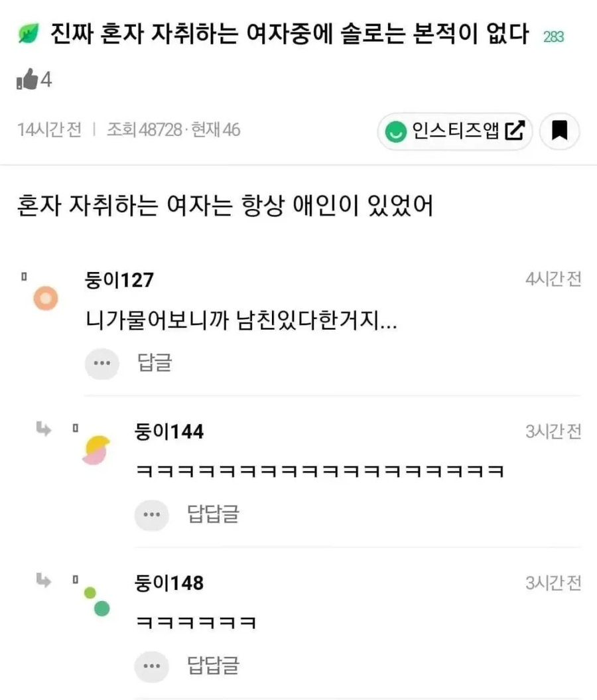Open the 인스티즈앱 link button
The height and width of the screenshot is (700, 597).
tap(455, 131)
